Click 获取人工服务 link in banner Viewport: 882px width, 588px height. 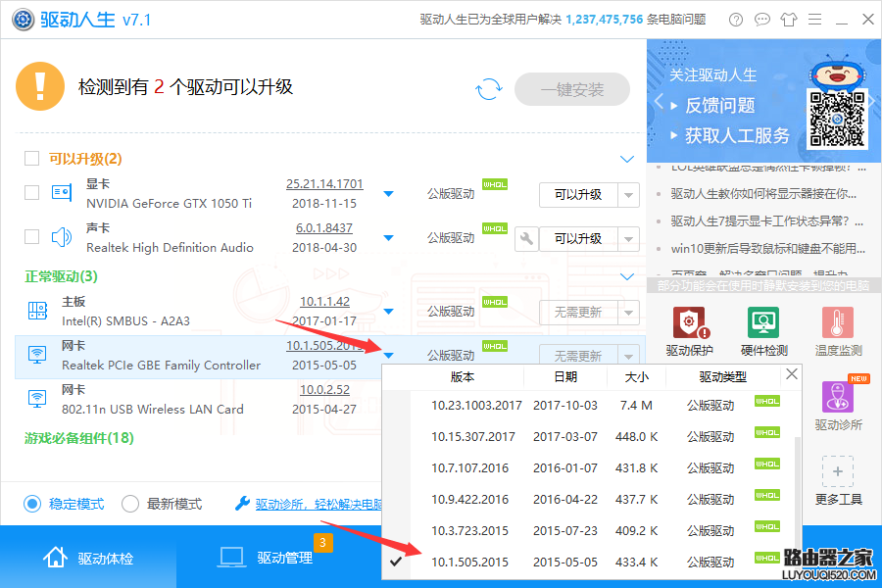pos(737,135)
